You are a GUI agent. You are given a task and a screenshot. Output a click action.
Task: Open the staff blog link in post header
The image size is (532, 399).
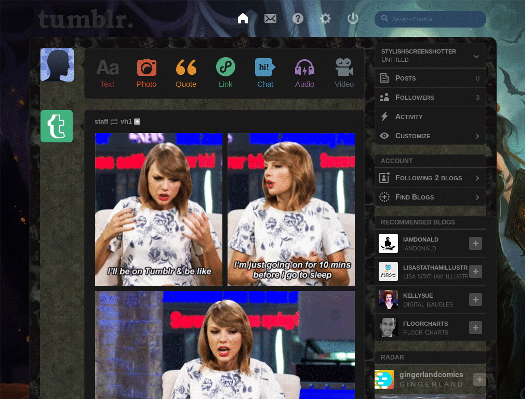point(101,122)
